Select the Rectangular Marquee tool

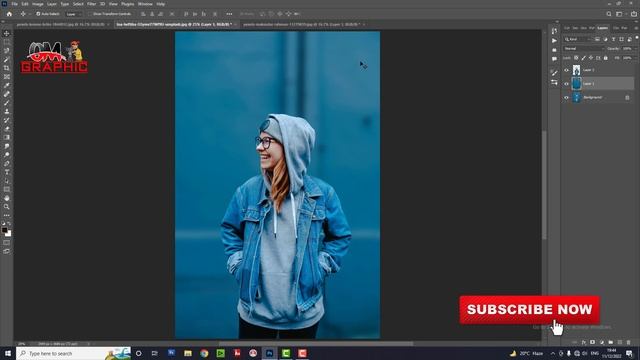pyautogui.click(x=7, y=42)
